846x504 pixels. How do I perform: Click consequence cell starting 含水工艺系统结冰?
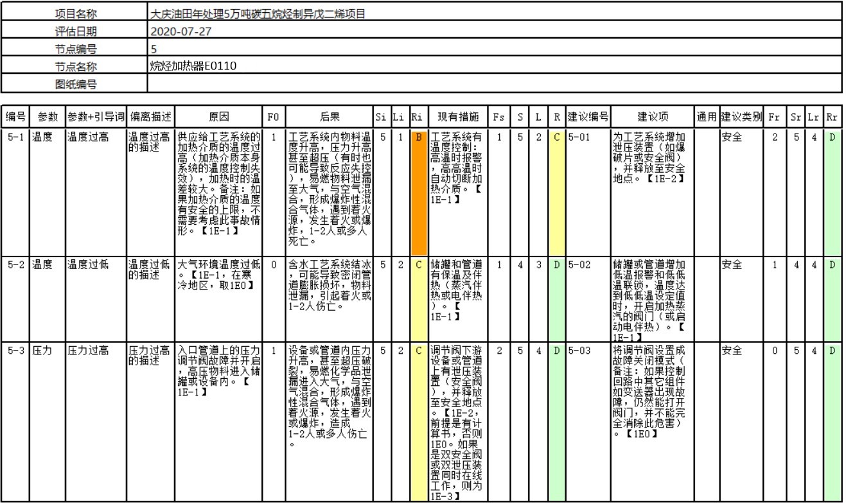[x=329, y=300]
